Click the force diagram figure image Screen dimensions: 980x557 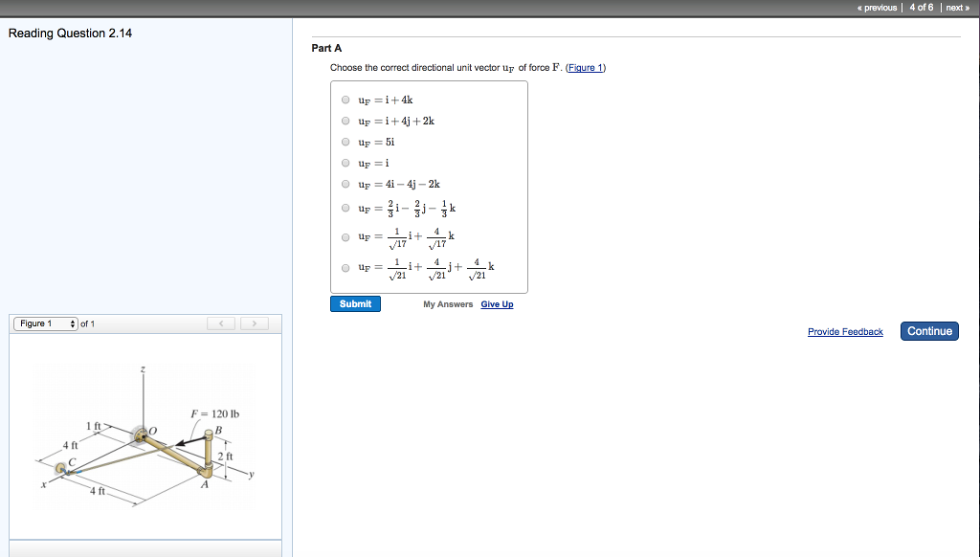[144, 435]
